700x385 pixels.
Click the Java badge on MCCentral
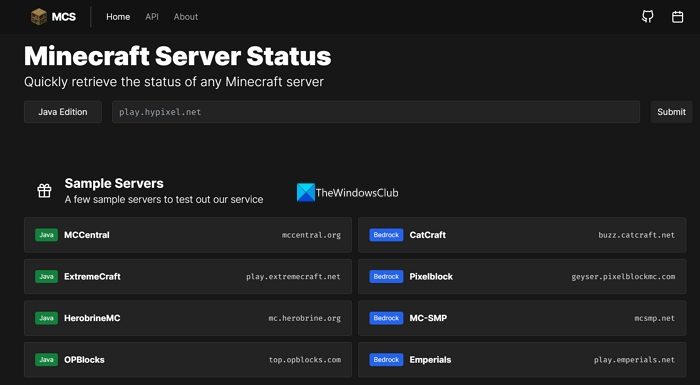[x=46, y=235]
